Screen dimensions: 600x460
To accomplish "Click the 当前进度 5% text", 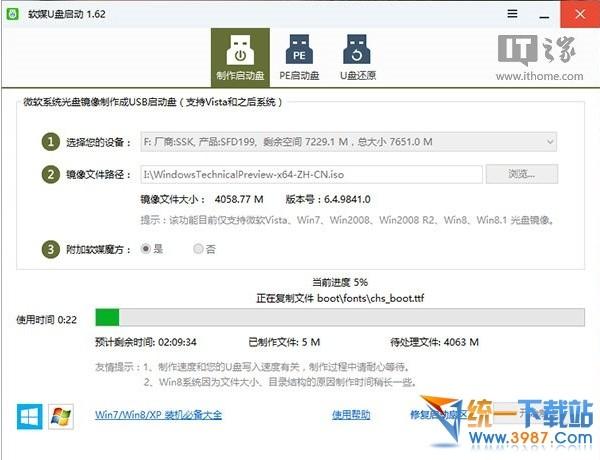I will tap(340, 282).
